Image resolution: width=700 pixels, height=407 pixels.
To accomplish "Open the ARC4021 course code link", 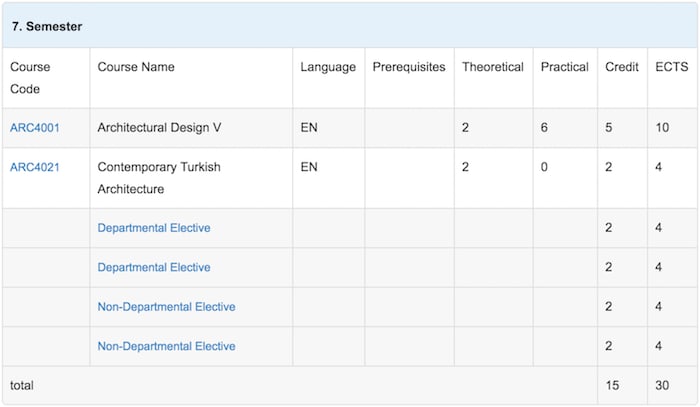I will click(35, 167).
